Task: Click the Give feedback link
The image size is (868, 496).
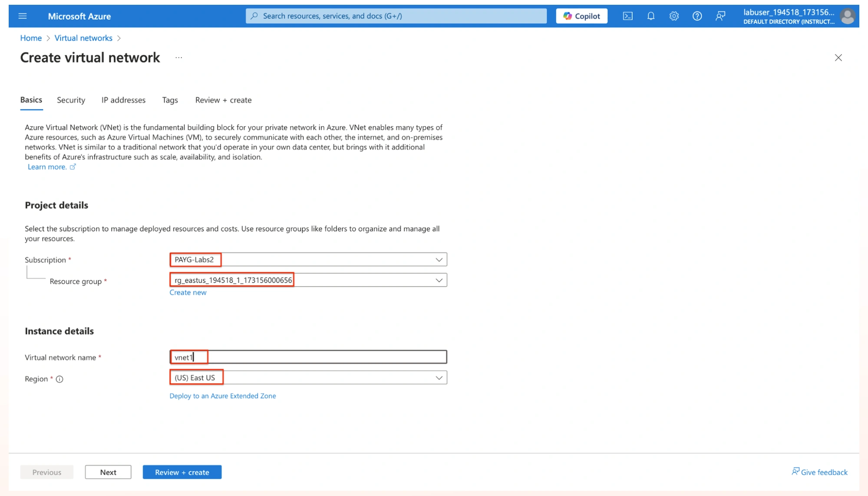Action: [x=819, y=472]
